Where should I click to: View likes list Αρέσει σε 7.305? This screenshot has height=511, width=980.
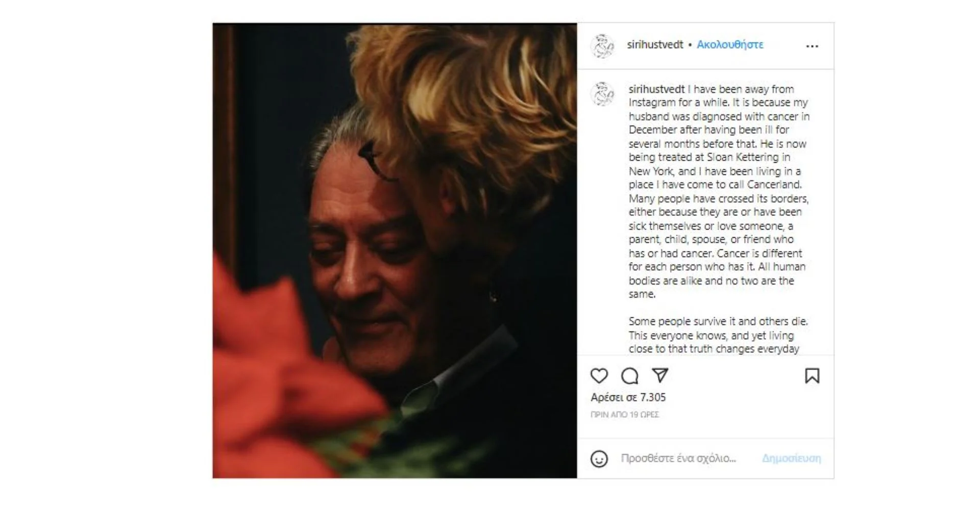628,397
